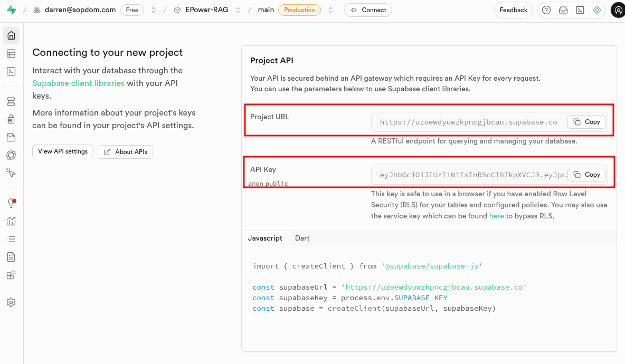Image resolution: width=625 pixels, height=364 pixels.
Task: Click 'Connecting to your new project' heading
Action: point(107,53)
